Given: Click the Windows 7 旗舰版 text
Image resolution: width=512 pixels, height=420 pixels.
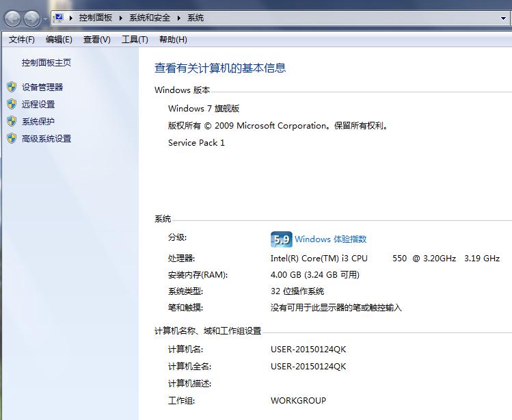Looking at the screenshot, I should coord(204,108).
